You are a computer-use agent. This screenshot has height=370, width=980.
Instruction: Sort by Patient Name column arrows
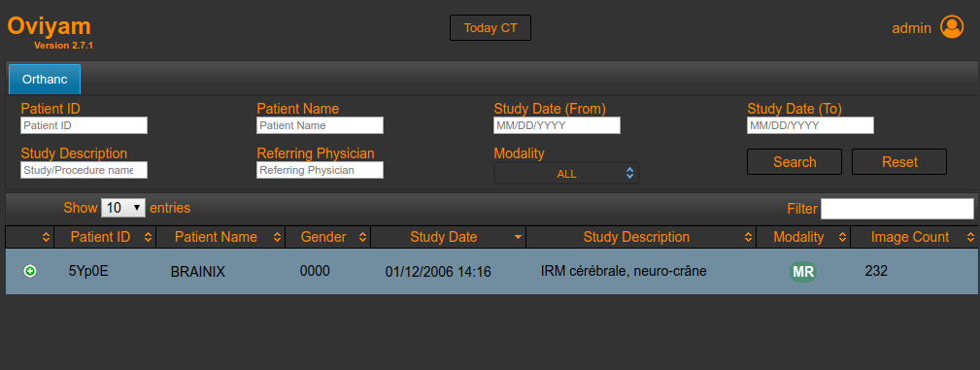click(x=277, y=238)
